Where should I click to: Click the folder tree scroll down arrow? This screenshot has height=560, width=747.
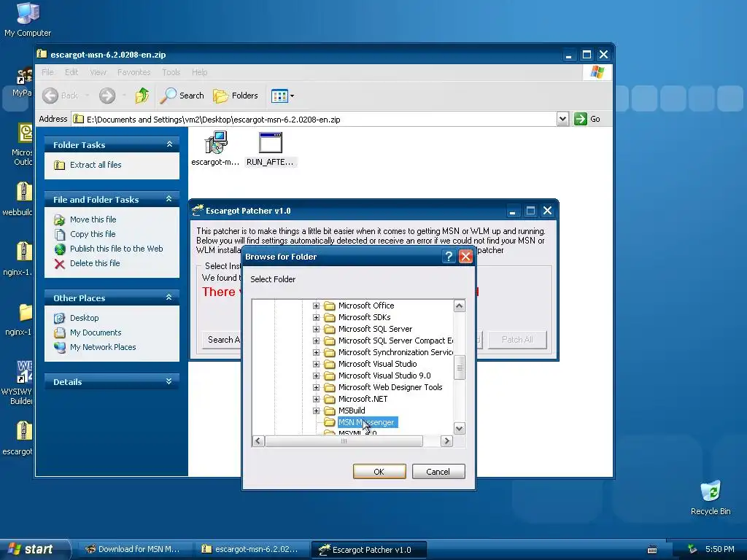click(460, 429)
